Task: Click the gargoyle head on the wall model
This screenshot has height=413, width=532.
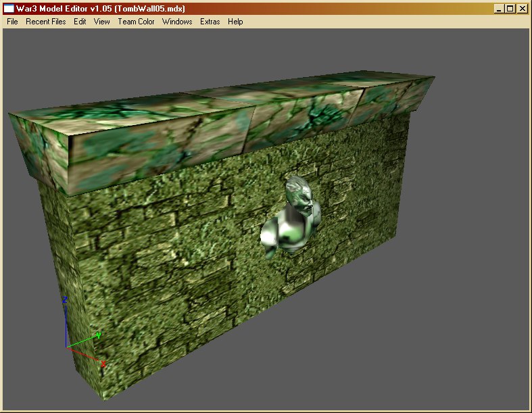Action: point(299,195)
